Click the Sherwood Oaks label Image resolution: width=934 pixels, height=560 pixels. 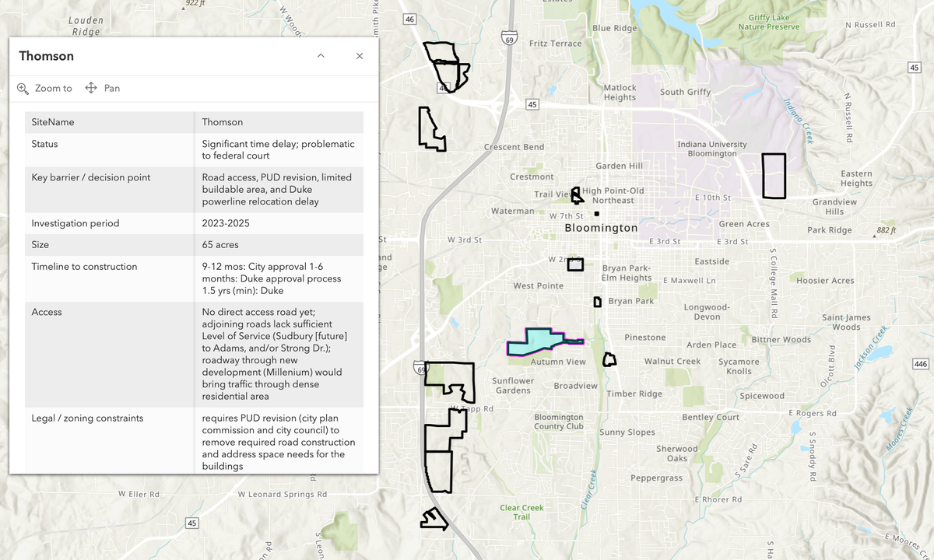(x=677, y=453)
